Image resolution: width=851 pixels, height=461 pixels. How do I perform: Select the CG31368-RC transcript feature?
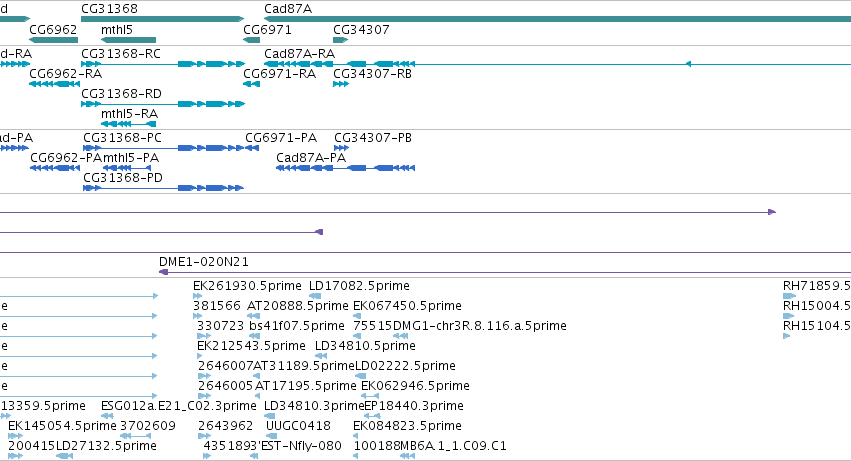tap(163, 64)
